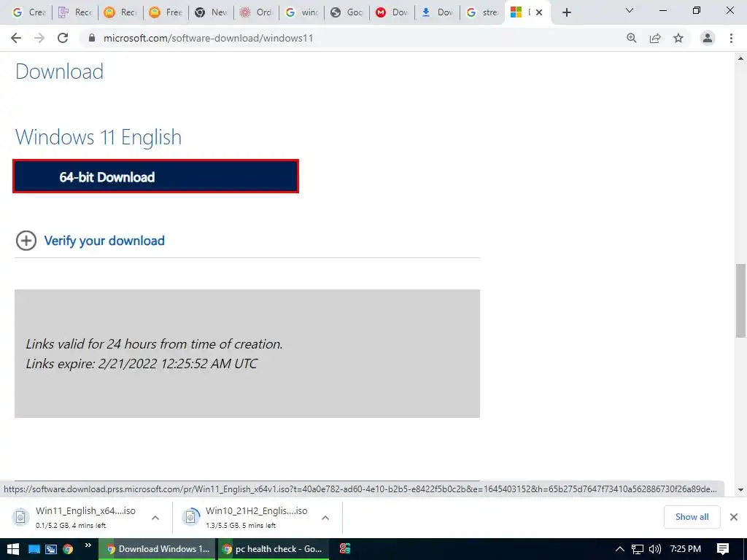Click the 'Links expire' text line
The width and height of the screenshot is (747, 560).
pyautogui.click(x=142, y=364)
